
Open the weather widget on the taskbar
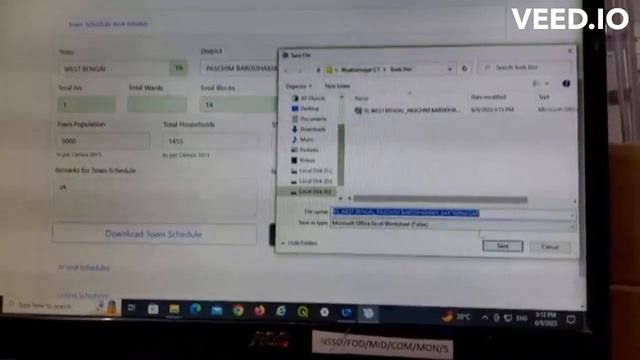[x=457, y=317]
